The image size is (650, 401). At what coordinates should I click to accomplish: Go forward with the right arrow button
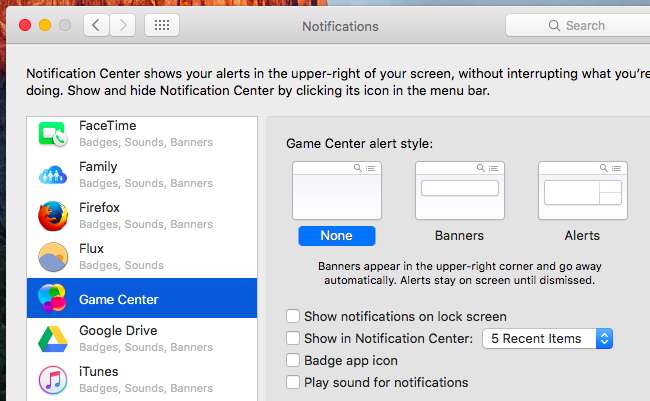pos(125,26)
